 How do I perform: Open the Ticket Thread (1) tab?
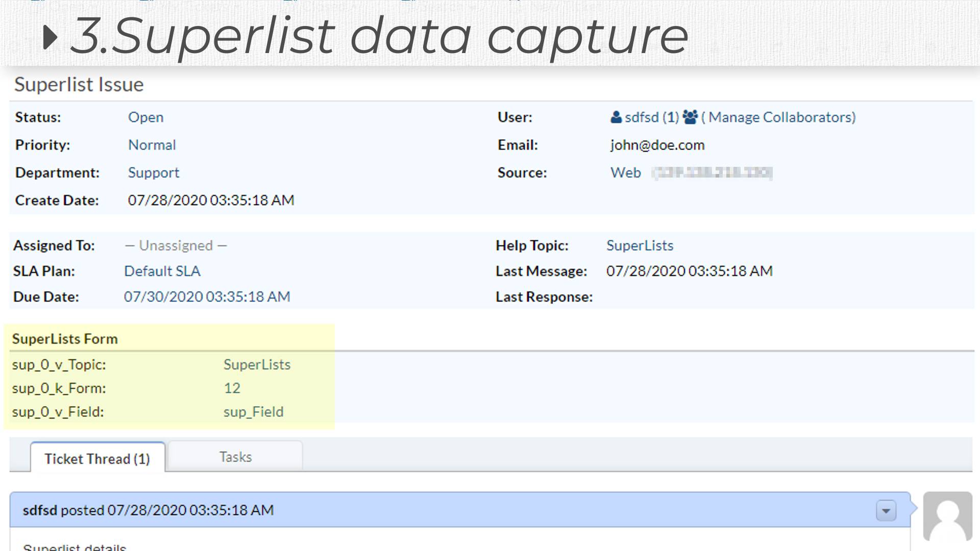(97, 459)
